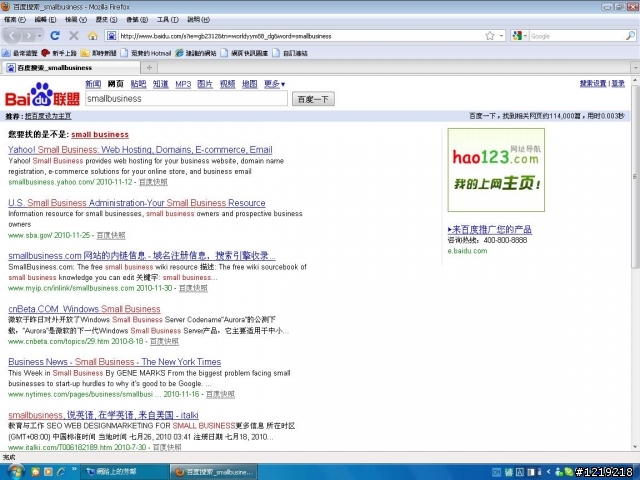The width and height of the screenshot is (640, 480).
Task: Open the 即時新聞 feed bookmark
Action: click(x=99, y=53)
